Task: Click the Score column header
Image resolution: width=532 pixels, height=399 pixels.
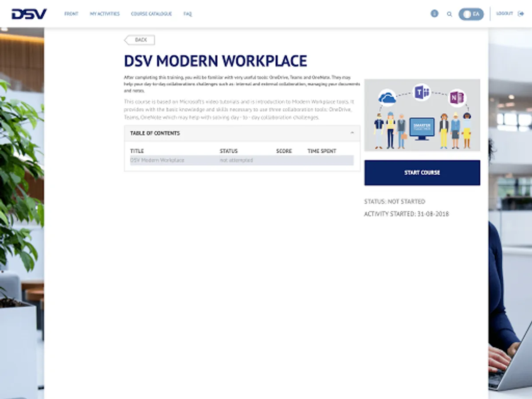Action: tap(284, 151)
